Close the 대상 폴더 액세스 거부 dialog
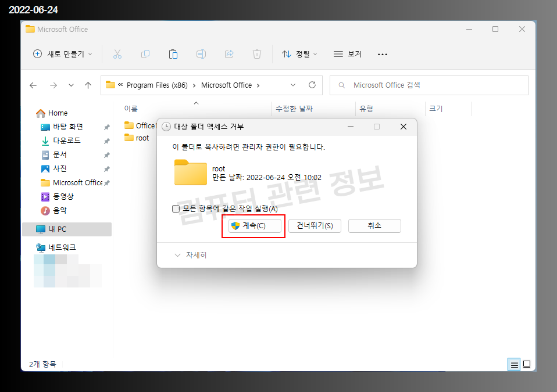The image size is (557, 392). [x=403, y=127]
